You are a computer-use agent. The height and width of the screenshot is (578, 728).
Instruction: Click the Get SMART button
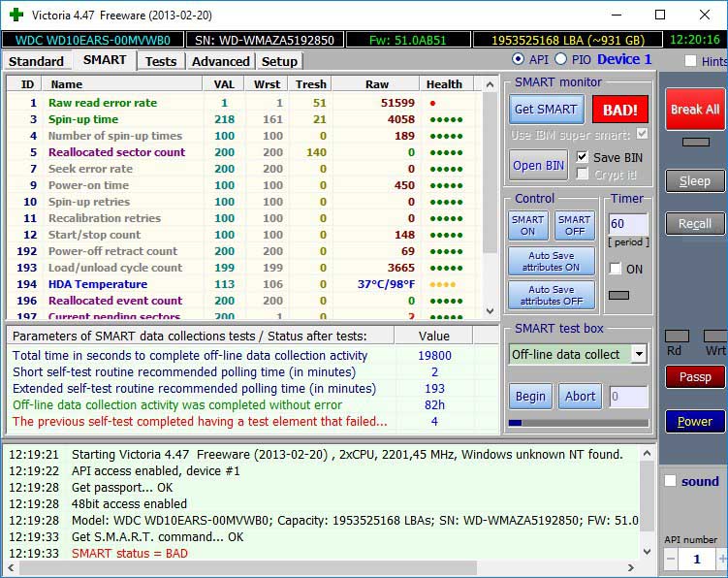coord(546,110)
